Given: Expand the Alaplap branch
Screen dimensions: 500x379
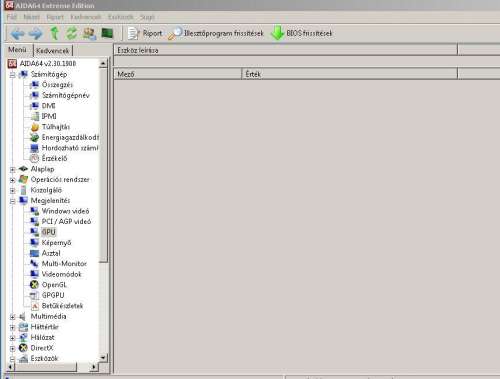Looking at the screenshot, I should [12, 169].
